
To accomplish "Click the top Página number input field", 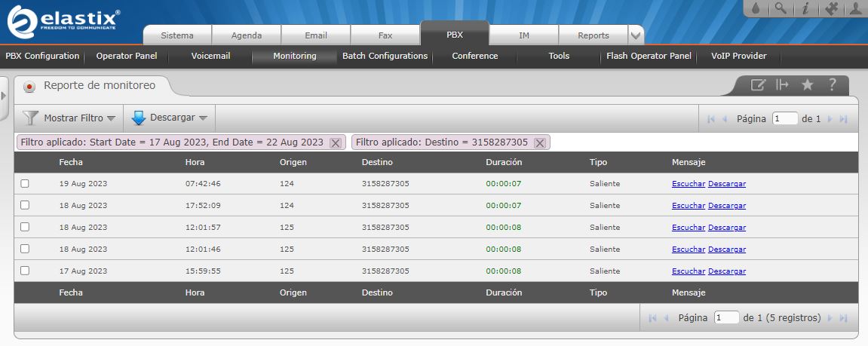I will (785, 118).
